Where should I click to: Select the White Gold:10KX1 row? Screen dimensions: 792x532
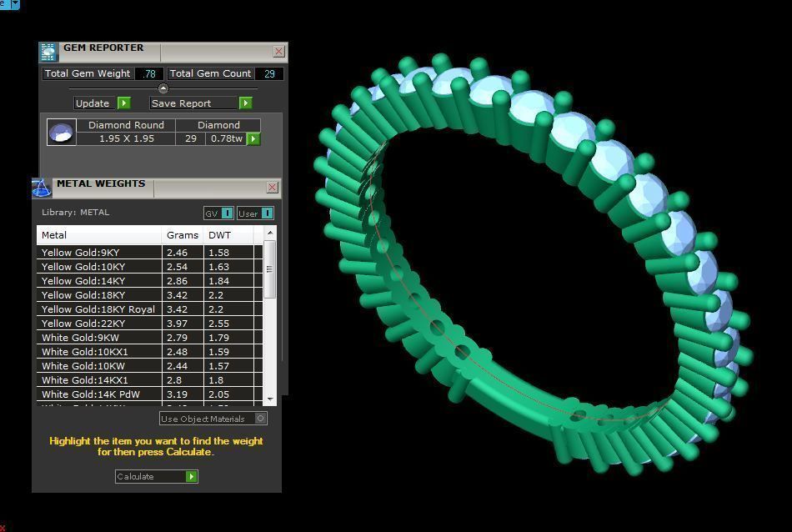pos(149,351)
